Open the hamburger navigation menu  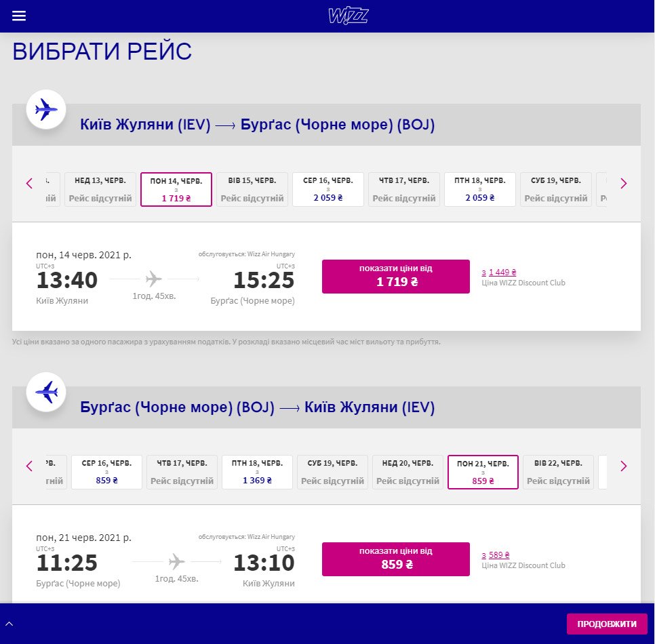click(18, 16)
